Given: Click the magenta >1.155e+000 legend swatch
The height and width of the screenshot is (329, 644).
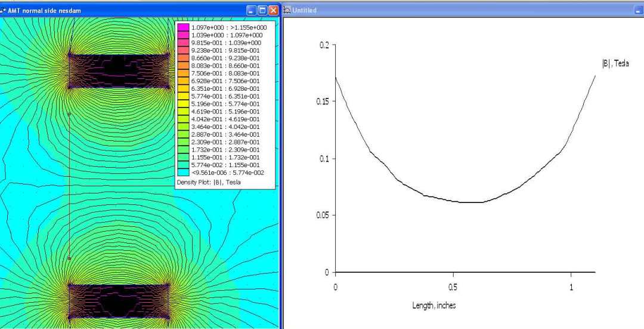Looking at the screenshot, I should click(183, 27).
